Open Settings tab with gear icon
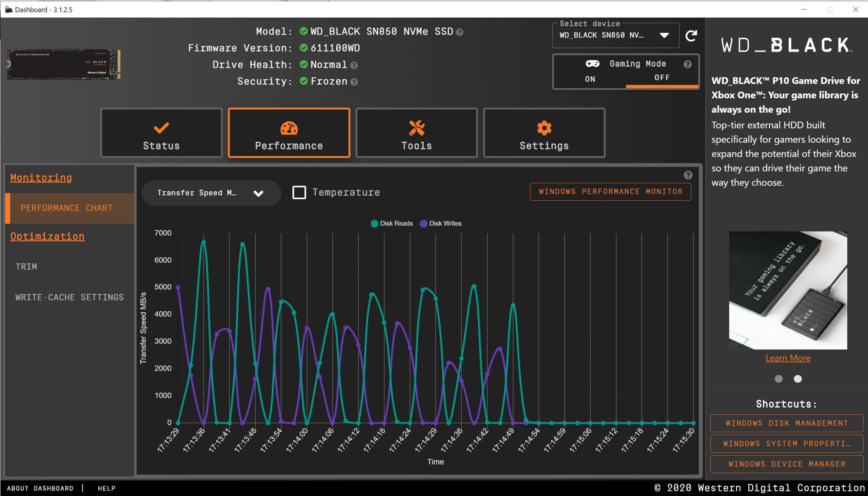868x496 pixels. (x=544, y=133)
